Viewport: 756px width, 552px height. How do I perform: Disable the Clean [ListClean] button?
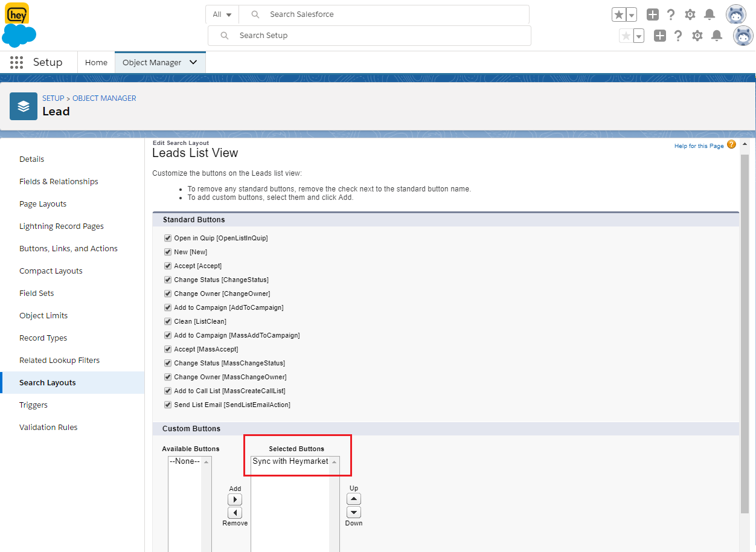tap(167, 321)
